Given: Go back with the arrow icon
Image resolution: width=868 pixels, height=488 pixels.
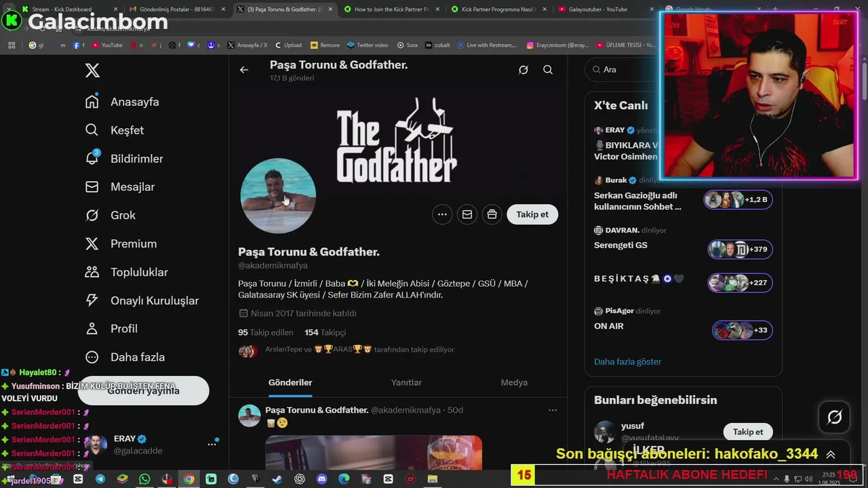Looking at the screenshot, I should [244, 69].
